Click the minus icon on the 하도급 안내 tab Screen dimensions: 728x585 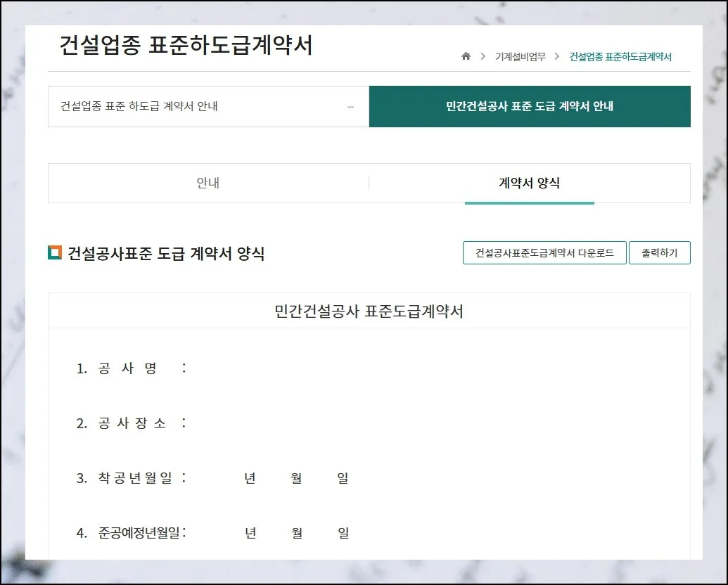350,107
